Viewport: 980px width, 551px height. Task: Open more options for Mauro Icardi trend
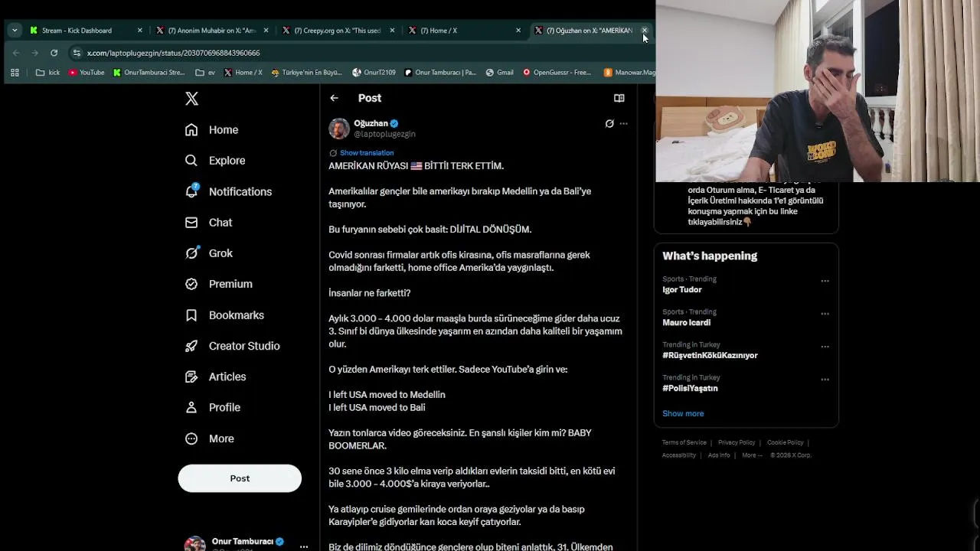[825, 314]
